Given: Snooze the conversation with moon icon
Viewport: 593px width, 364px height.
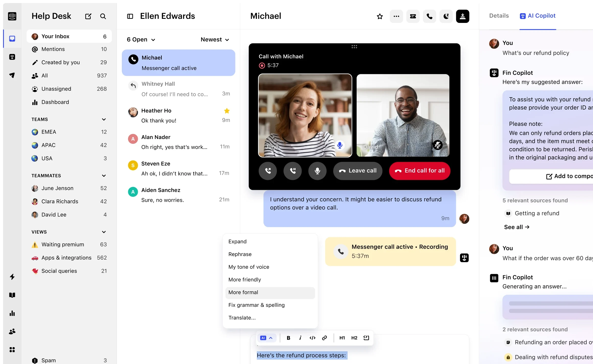Looking at the screenshot, I should click(446, 16).
